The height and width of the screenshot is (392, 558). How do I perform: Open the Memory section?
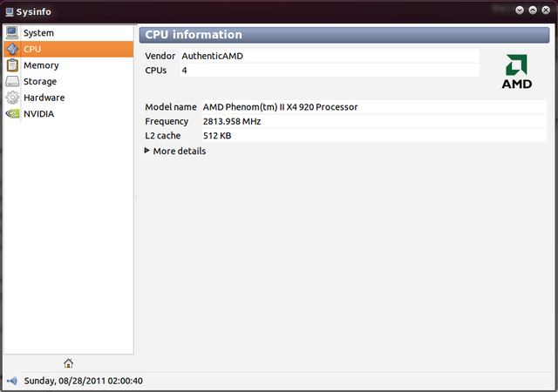tap(41, 65)
